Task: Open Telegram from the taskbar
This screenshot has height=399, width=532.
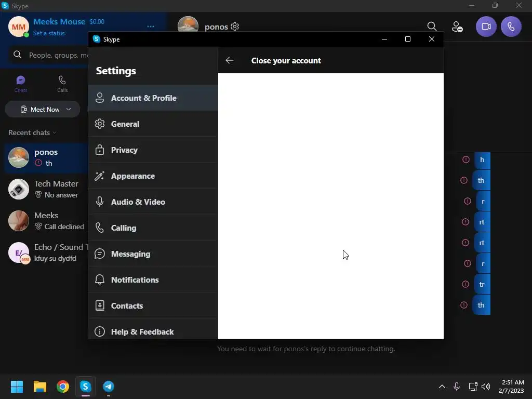Action: [x=109, y=387]
